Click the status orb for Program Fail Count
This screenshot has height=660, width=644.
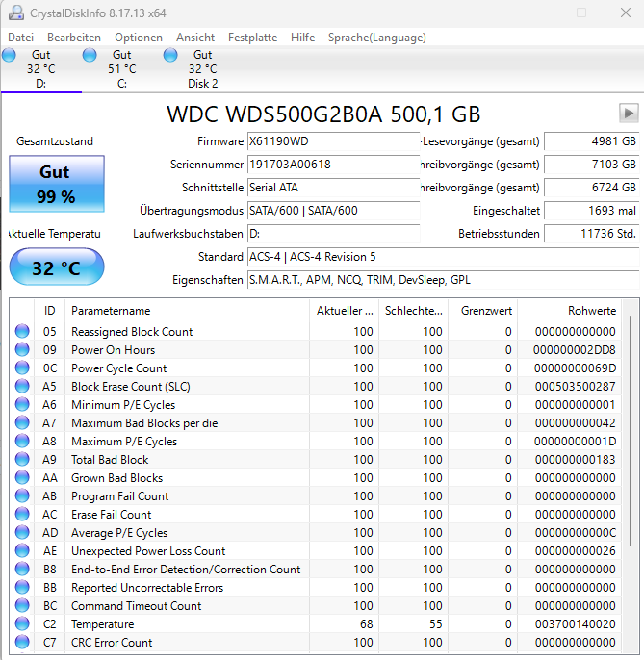(x=22, y=495)
